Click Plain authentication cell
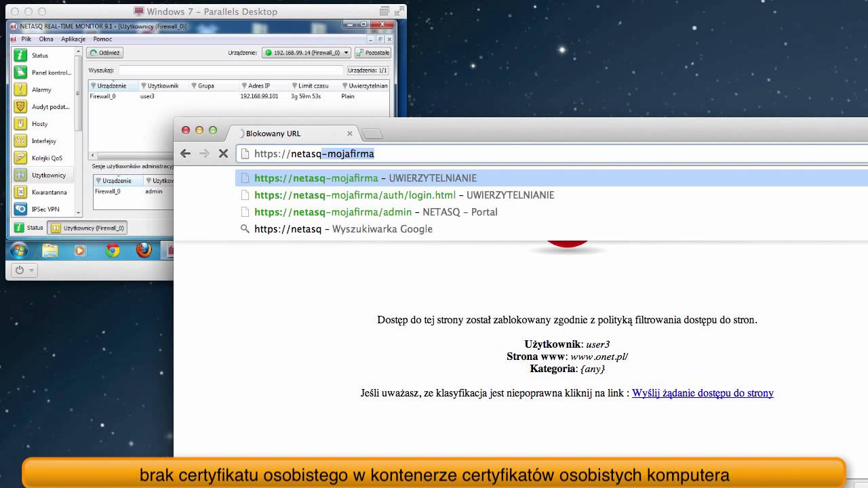This screenshot has width=868, height=488. point(348,96)
